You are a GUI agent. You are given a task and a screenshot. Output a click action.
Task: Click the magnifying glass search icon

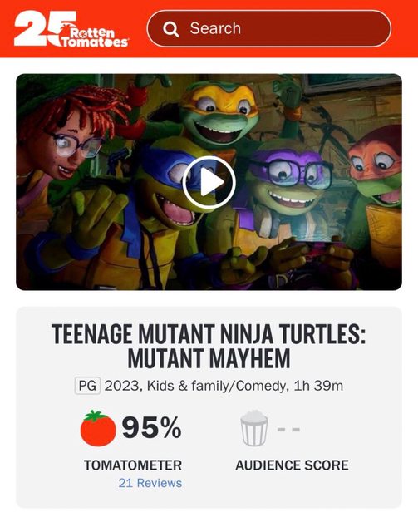(170, 29)
